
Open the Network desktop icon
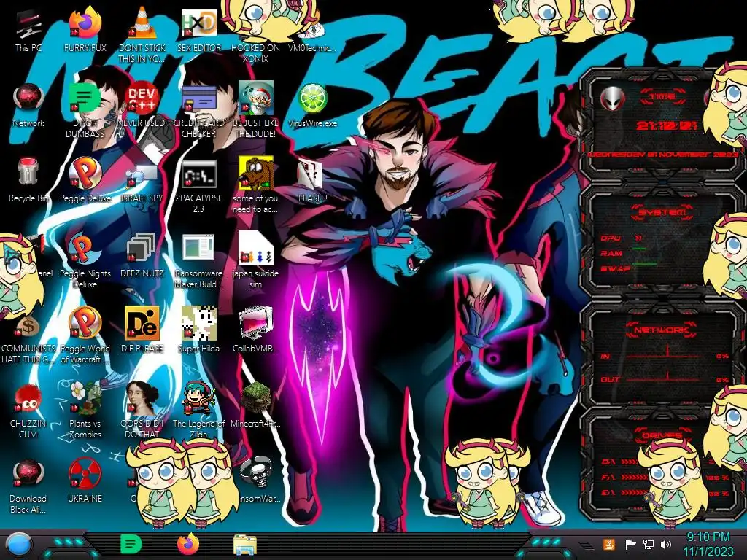[x=28, y=106]
